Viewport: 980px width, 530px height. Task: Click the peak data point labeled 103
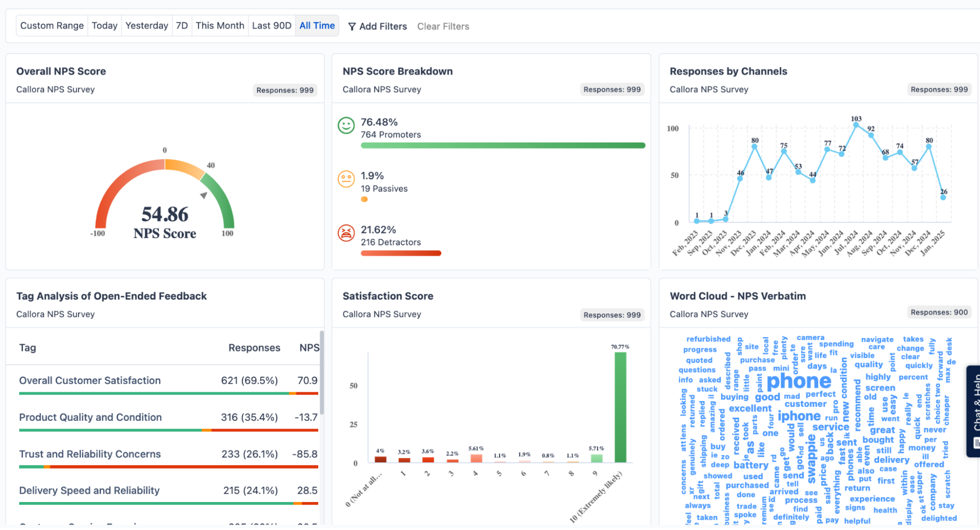pos(857,125)
